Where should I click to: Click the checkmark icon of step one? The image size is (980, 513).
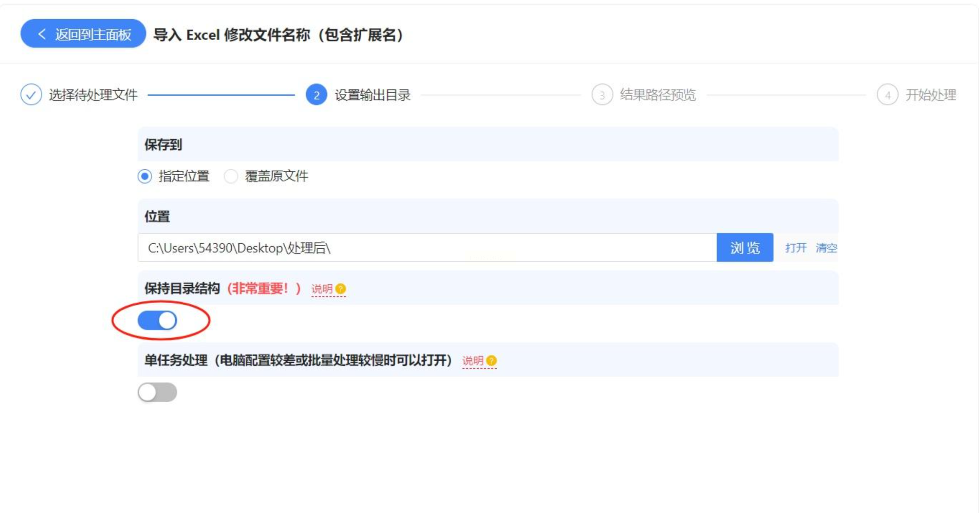[31, 94]
